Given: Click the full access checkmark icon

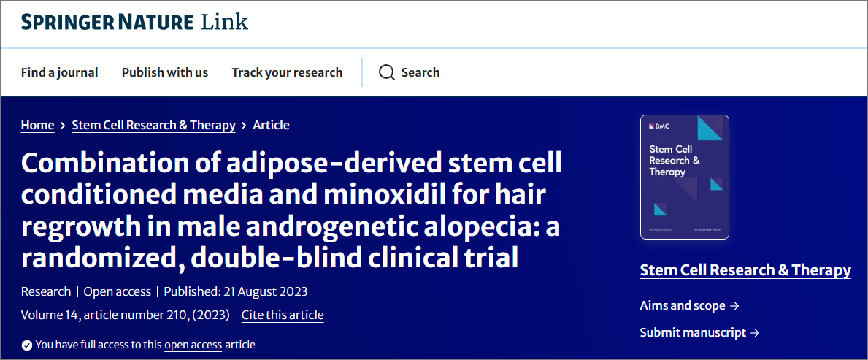Looking at the screenshot, I should 27,345.
